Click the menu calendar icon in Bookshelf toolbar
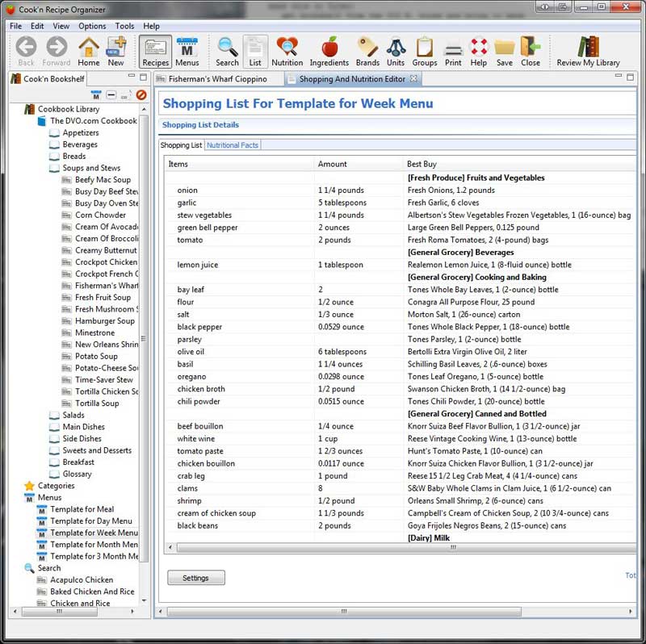This screenshot has width=646, height=644. (96, 95)
